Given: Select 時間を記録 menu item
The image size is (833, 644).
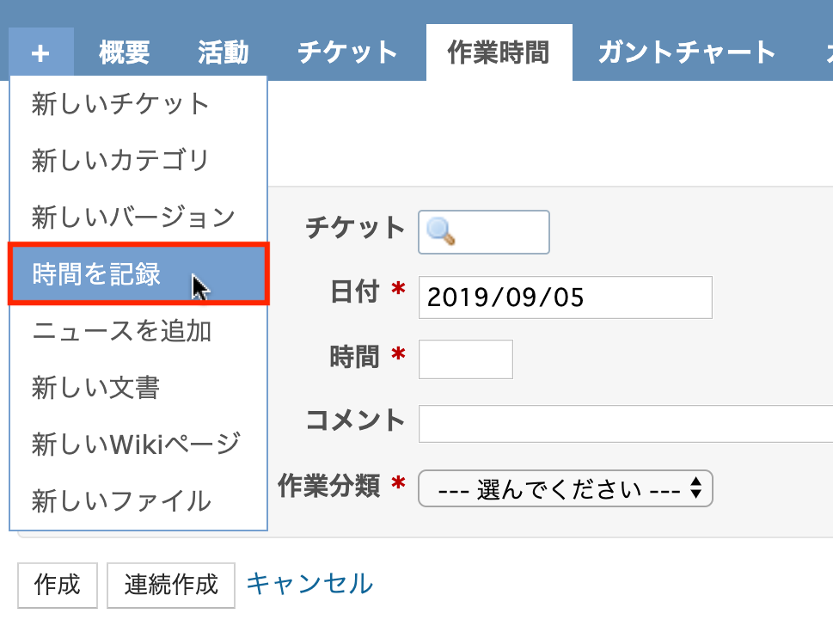Looking at the screenshot, I should point(138,273).
